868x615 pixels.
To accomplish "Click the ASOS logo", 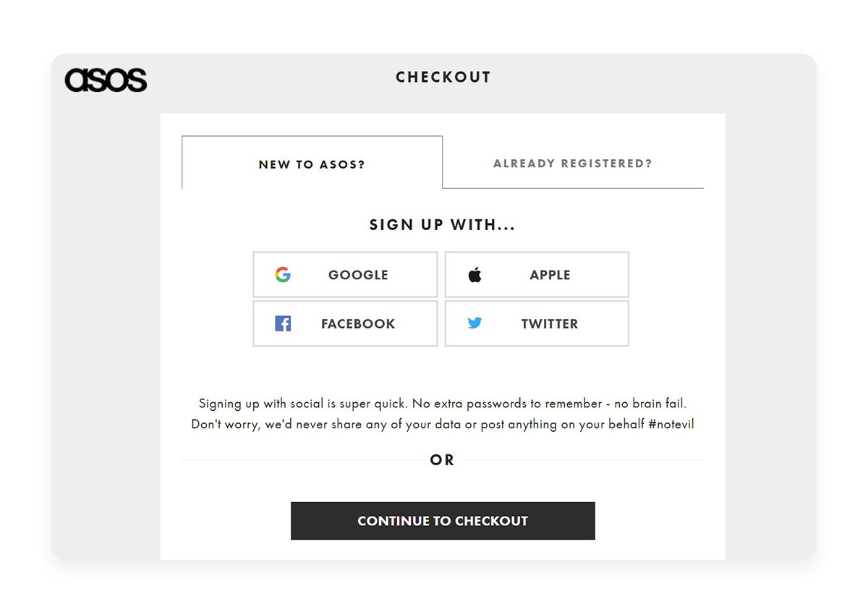I will (106, 80).
